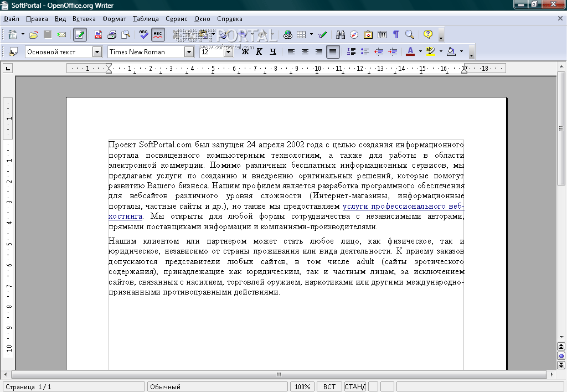Click the 'хостинга' hyperlink text

pos(126,216)
